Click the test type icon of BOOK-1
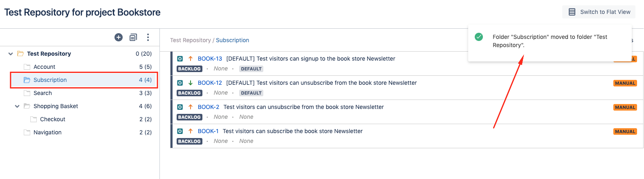This screenshot has height=179, width=644. coord(180,131)
